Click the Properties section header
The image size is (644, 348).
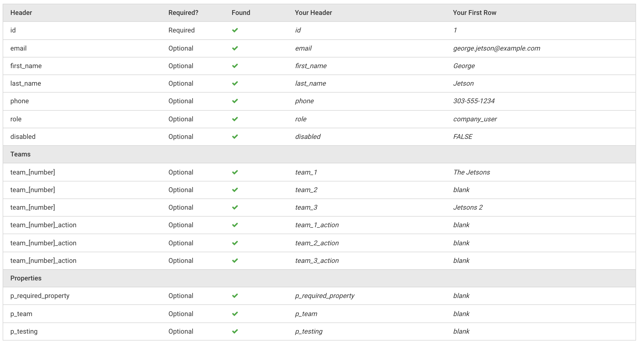(26, 278)
